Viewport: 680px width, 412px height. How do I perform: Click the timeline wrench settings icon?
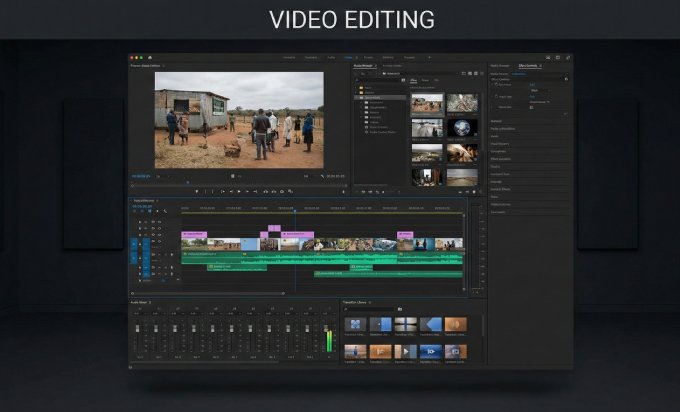[164, 213]
